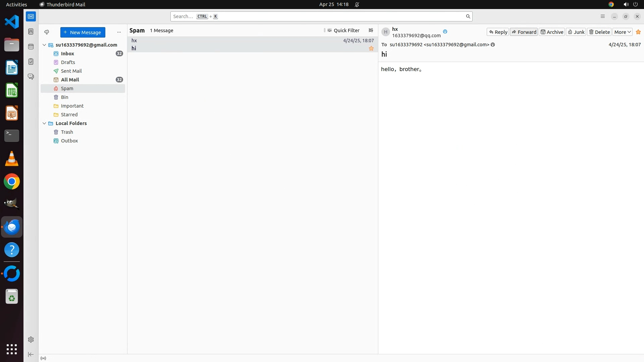
Task: Open the Thunderbird hamburger app menu
Action: coord(602,16)
